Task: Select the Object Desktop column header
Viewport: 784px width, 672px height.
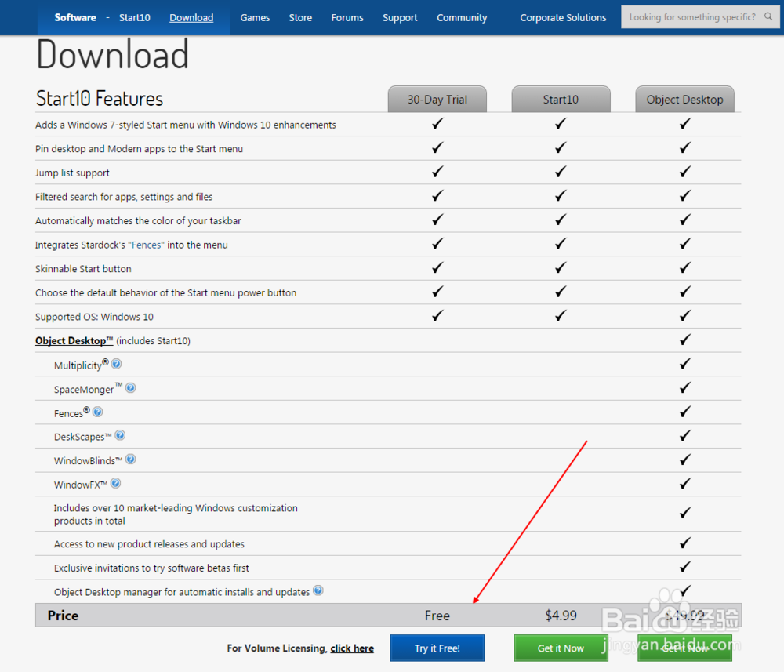Action: pos(685,99)
